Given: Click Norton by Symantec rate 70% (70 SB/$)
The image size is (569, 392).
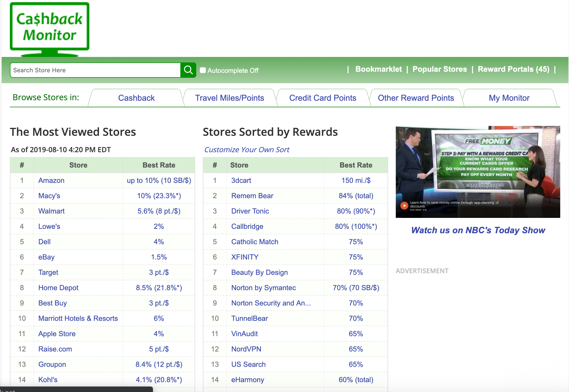Looking at the screenshot, I should click(x=356, y=288).
